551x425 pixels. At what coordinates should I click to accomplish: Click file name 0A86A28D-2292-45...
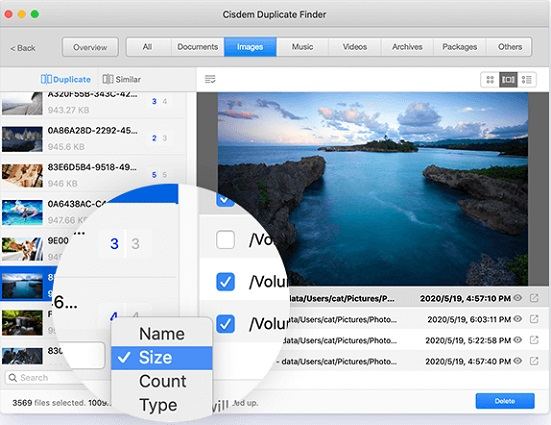(92, 130)
